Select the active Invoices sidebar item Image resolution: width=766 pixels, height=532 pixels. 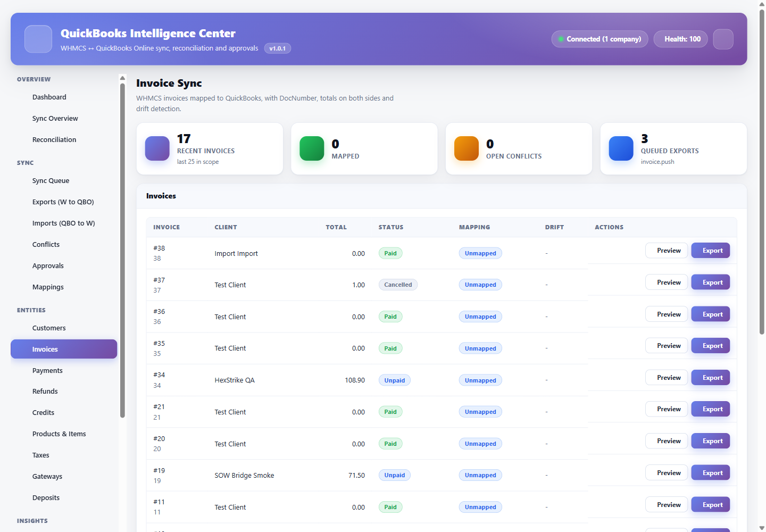pos(64,349)
